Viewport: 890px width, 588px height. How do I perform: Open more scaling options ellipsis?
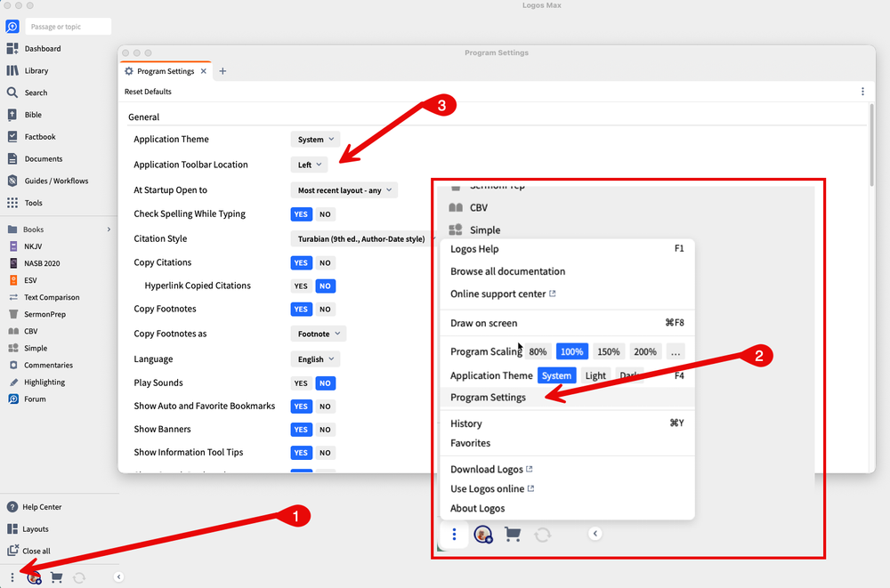[675, 352]
